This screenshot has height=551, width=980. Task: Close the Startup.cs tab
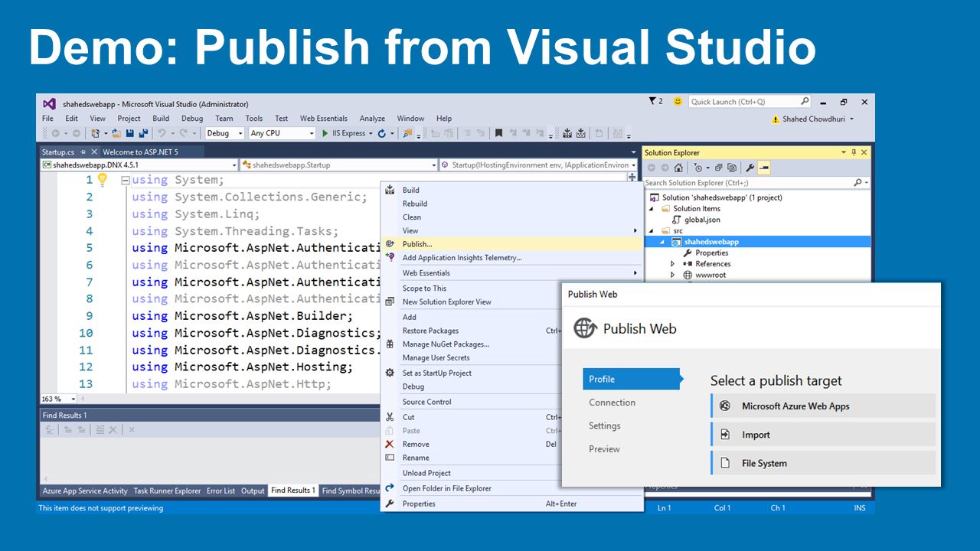pyautogui.click(x=94, y=152)
